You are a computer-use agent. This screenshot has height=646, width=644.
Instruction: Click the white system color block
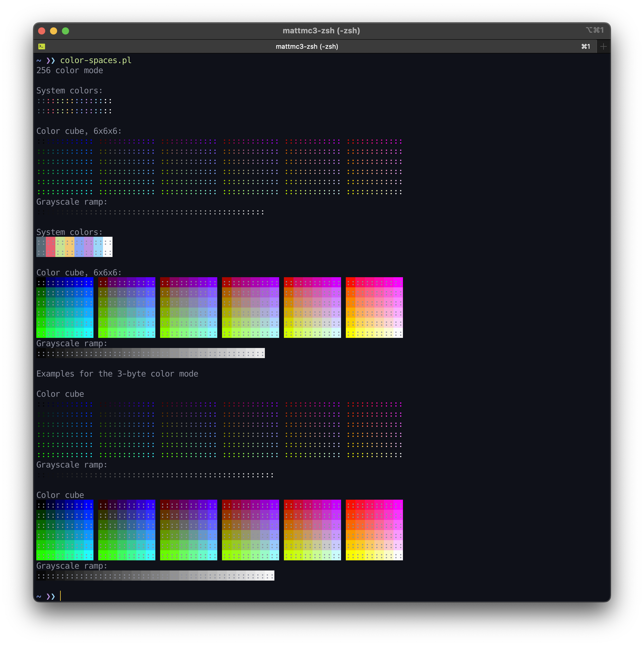pyautogui.click(x=108, y=247)
